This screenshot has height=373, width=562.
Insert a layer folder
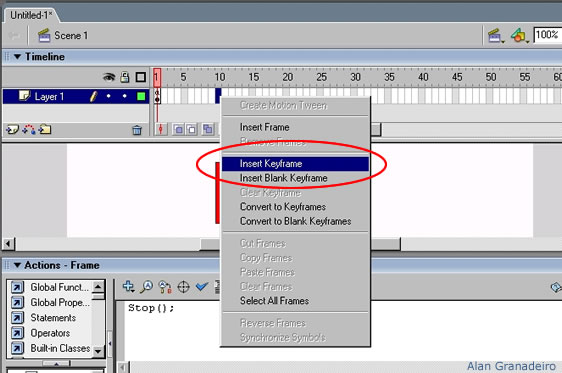tap(45, 129)
